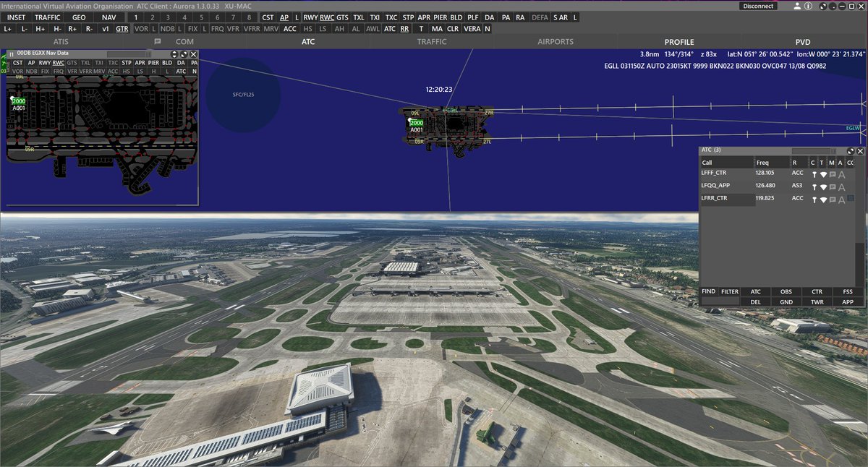Click the GND filter in ATC panel
Screen dimensions: 868x467
click(x=786, y=302)
